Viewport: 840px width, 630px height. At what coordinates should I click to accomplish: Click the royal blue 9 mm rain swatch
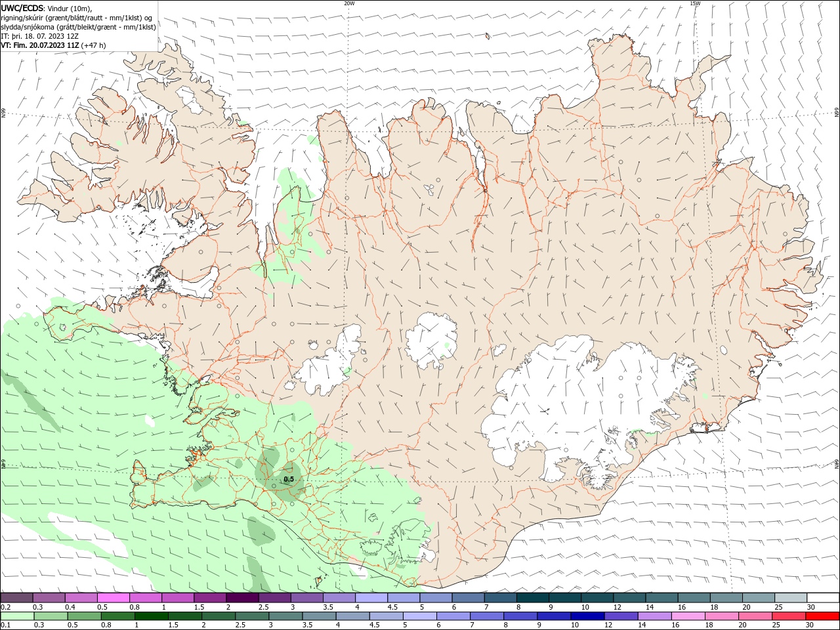[553, 616]
